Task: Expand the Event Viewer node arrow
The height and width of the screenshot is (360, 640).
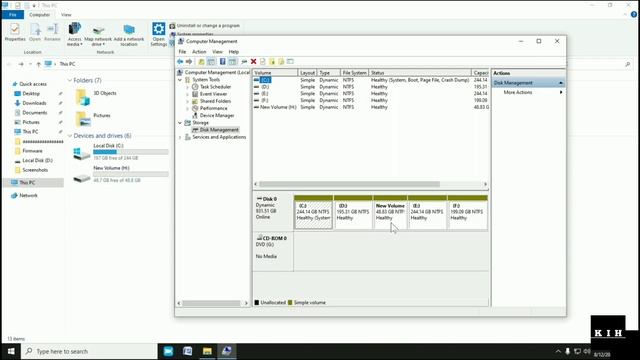Action: (x=188, y=94)
